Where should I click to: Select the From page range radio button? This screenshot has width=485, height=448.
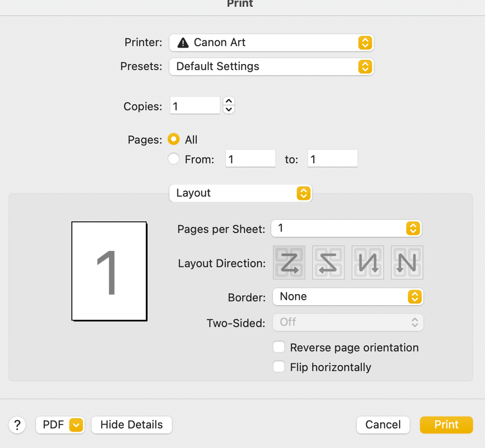coord(173,159)
